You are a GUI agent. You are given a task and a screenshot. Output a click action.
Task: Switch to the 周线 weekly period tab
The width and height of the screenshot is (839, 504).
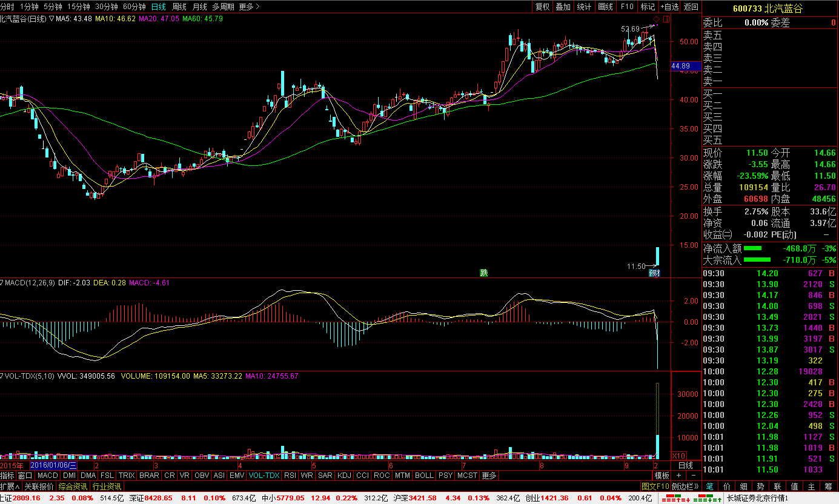179,7
